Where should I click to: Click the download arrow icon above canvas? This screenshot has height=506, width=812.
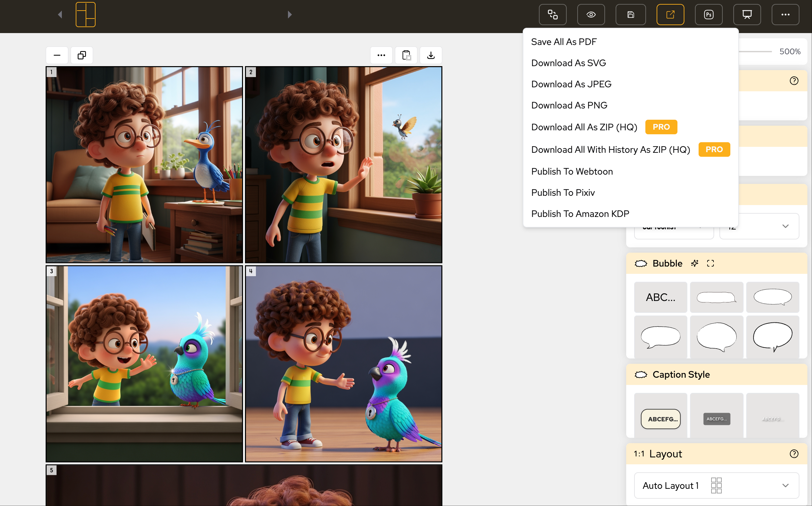pos(431,55)
